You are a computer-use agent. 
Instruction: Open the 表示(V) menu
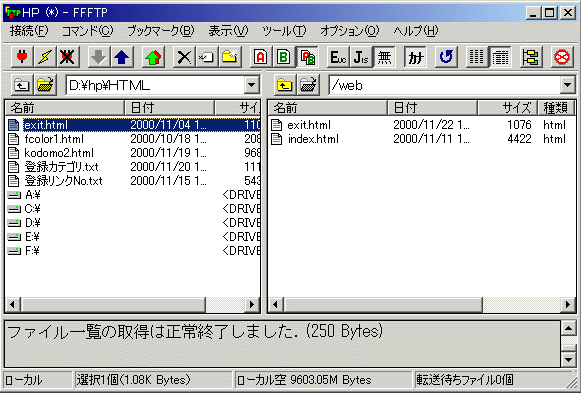(x=228, y=31)
